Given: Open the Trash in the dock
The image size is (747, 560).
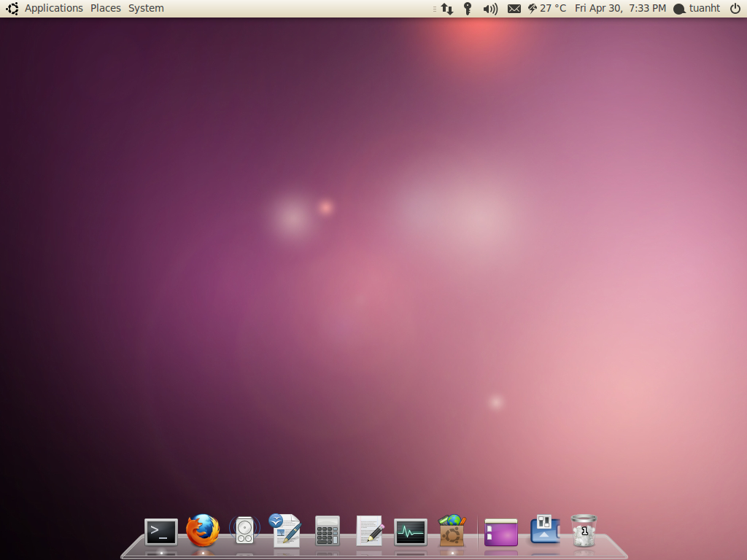Looking at the screenshot, I should point(584,531).
